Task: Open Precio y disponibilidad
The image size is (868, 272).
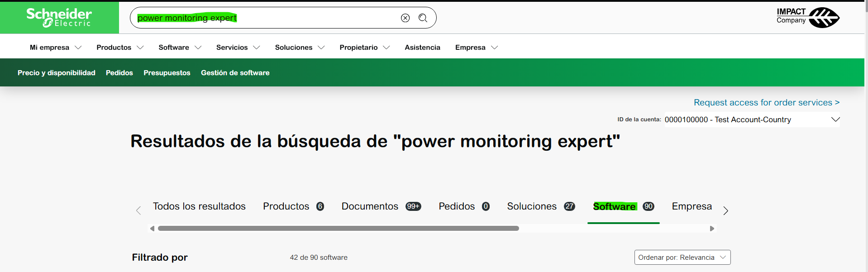Action: coord(57,73)
